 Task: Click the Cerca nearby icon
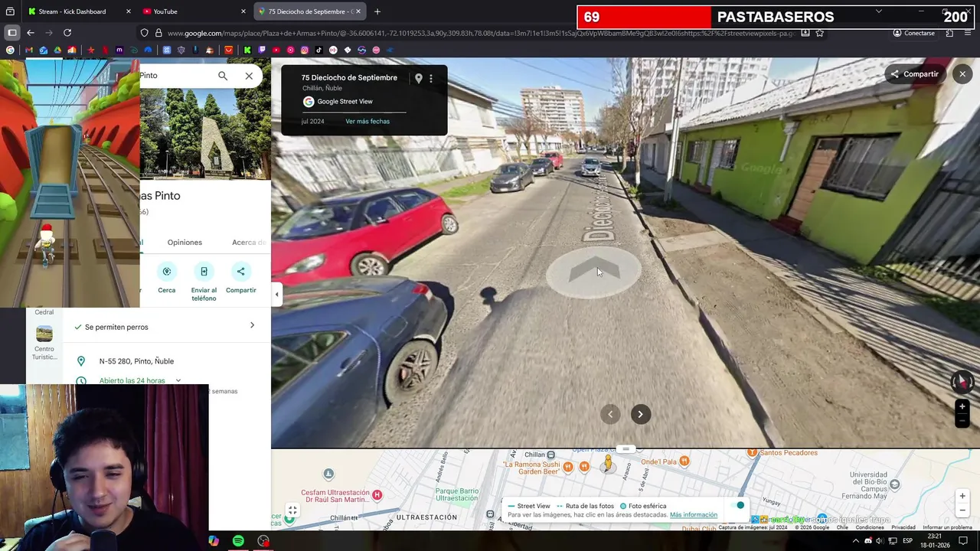tap(166, 271)
